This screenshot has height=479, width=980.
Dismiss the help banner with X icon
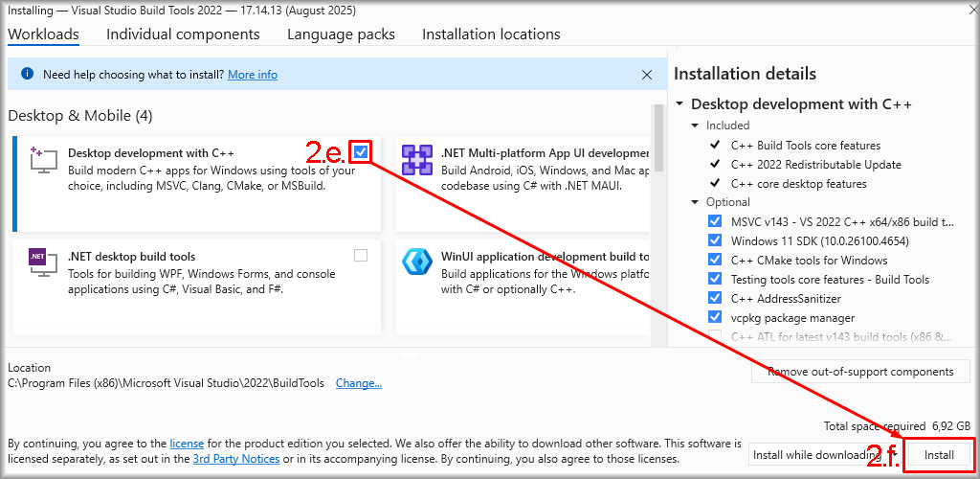647,74
